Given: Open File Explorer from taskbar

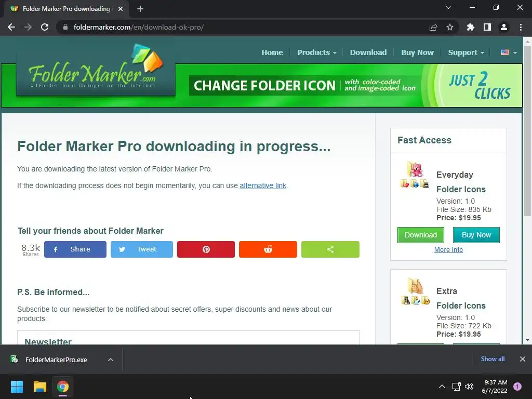Looking at the screenshot, I should (x=39, y=387).
